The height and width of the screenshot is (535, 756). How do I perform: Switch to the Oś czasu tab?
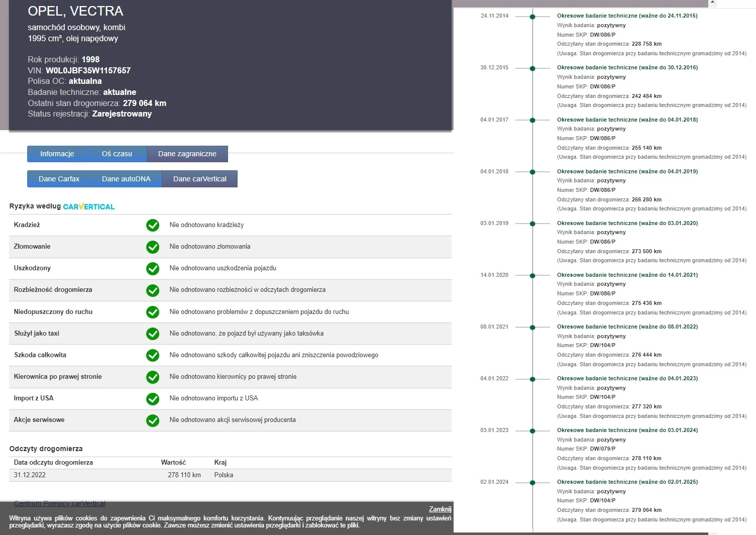[117, 154]
